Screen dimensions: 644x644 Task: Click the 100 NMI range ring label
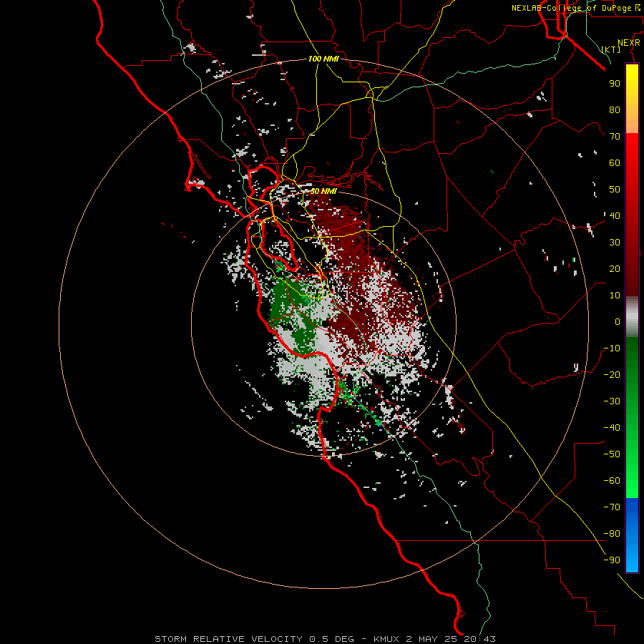[x=323, y=59]
